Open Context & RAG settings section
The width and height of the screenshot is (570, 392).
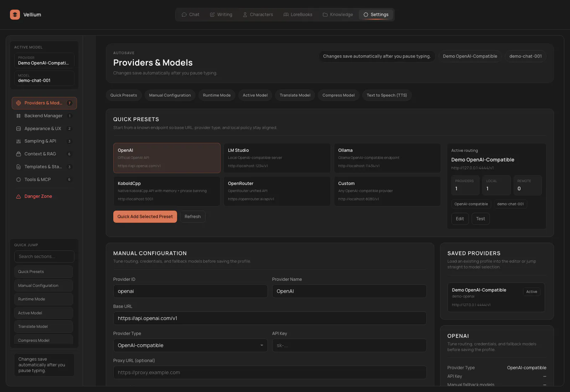44,154
